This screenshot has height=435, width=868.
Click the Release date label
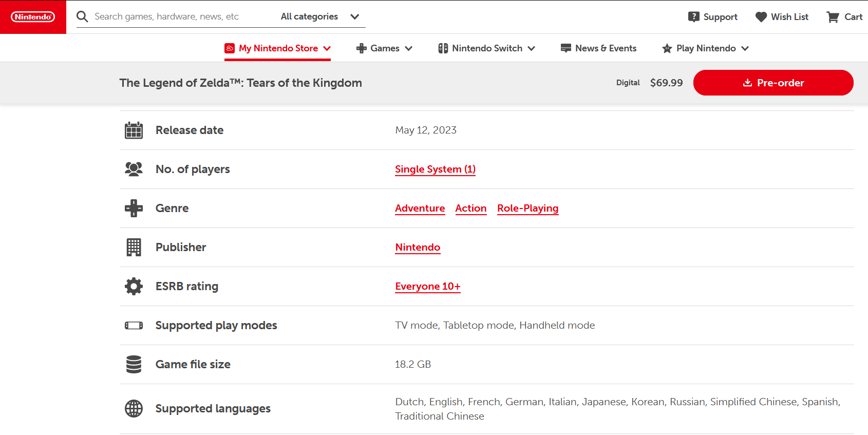[x=190, y=130]
